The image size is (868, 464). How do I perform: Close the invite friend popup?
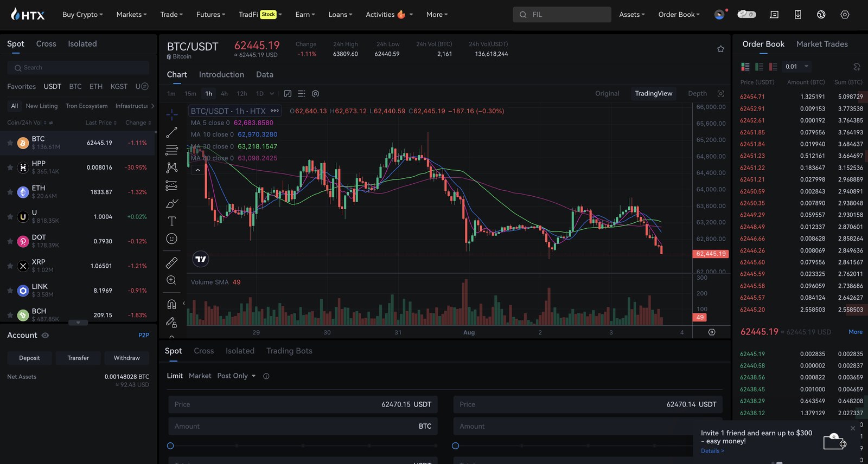853,428
